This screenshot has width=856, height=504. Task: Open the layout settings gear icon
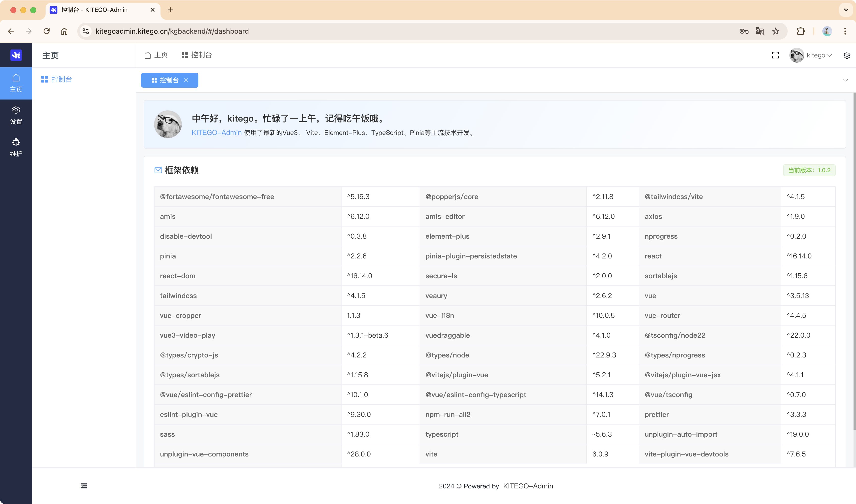[x=847, y=55]
